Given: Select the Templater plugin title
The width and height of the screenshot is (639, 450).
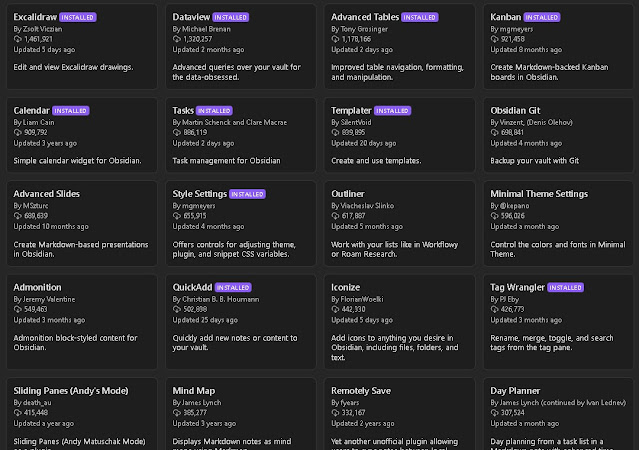Looking at the screenshot, I should (351, 110).
